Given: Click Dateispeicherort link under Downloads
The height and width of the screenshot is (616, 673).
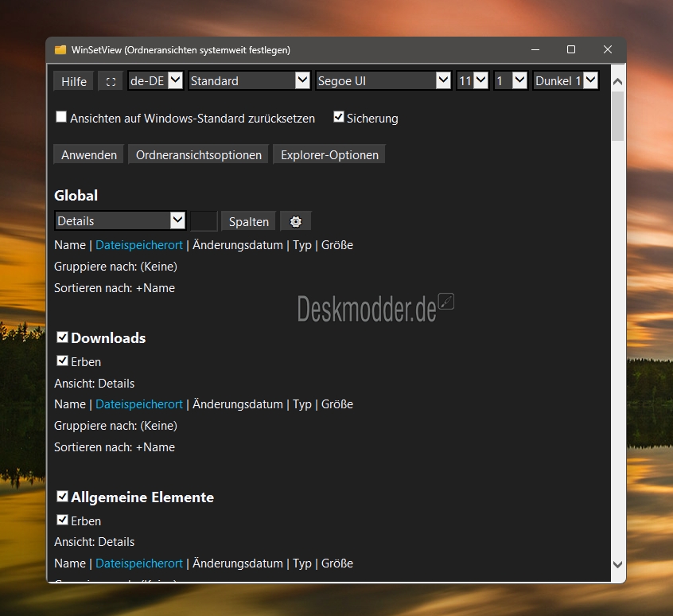Looking at the screenshot, I should (x=139, y=404).
